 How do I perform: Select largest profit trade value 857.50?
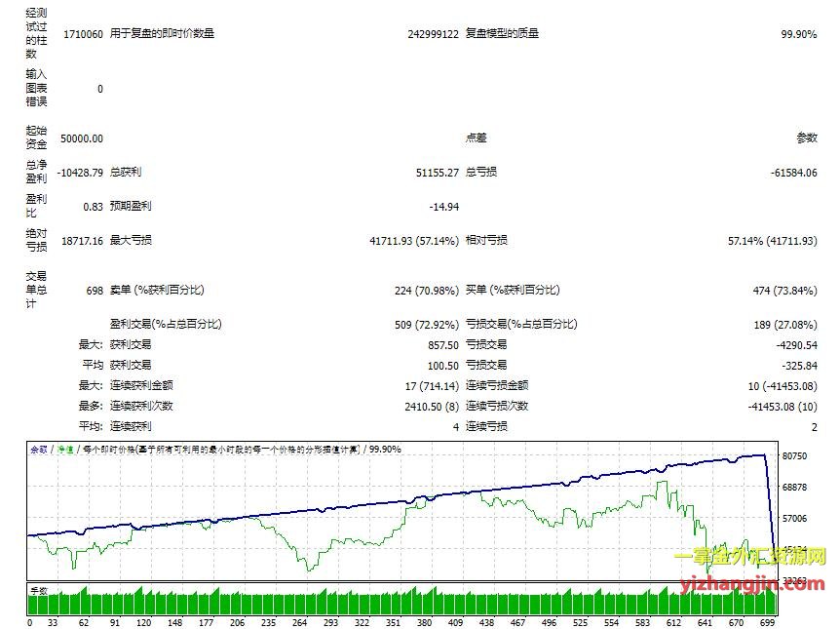coord(443,345)
